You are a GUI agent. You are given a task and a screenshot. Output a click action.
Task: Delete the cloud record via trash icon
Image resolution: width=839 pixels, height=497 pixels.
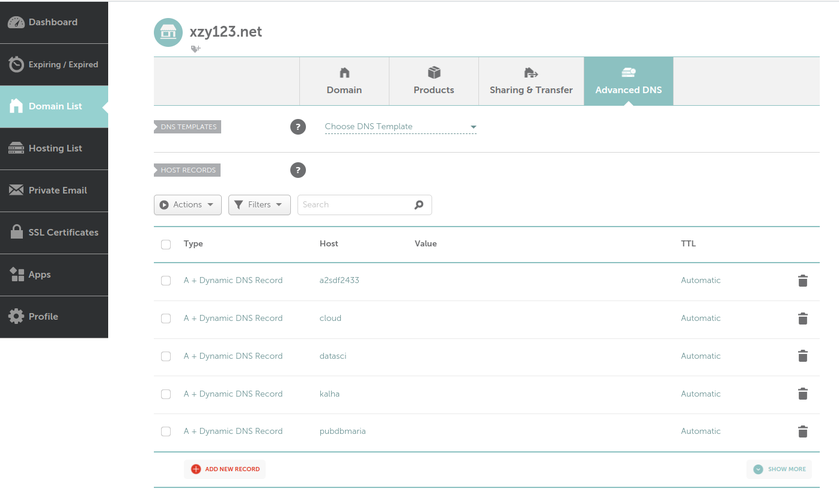(803, 318)
